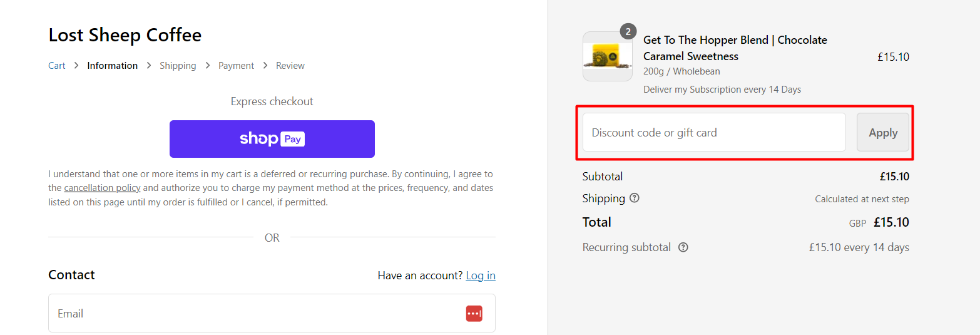Viewport: 980px width, 335px height.
Task: Click the Shipping help question mark icon
Action: pos(635,198)
